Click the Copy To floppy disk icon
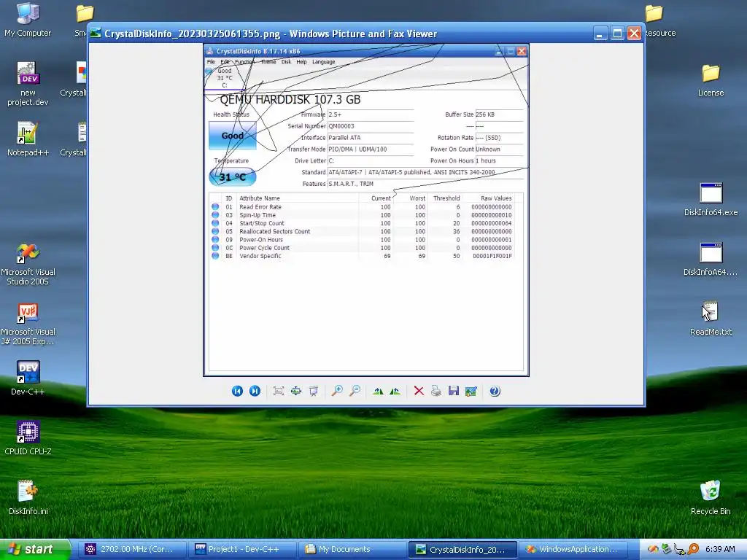The image size is (747, 560). (454, 391)
